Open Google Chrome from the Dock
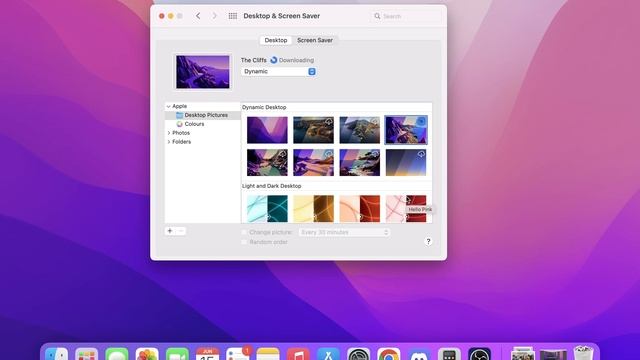This screenshot has height=360, width=640. pos(389,354)
